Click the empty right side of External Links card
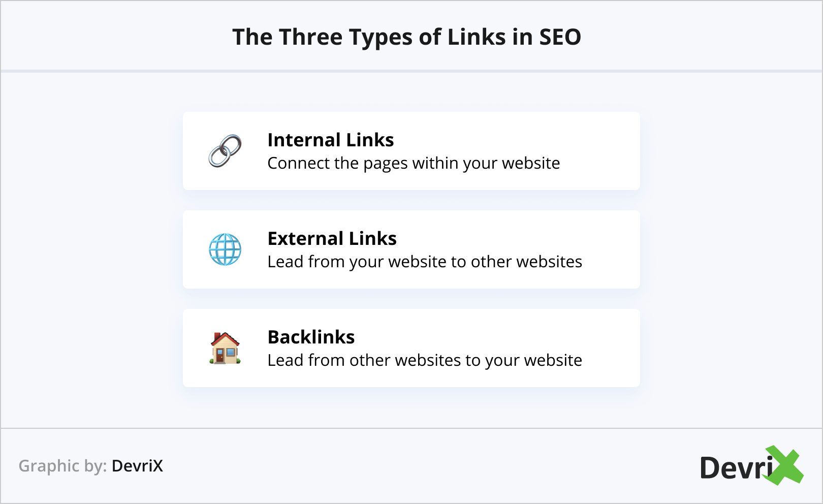Screen dimensions: 823x504 pos(612,249)
